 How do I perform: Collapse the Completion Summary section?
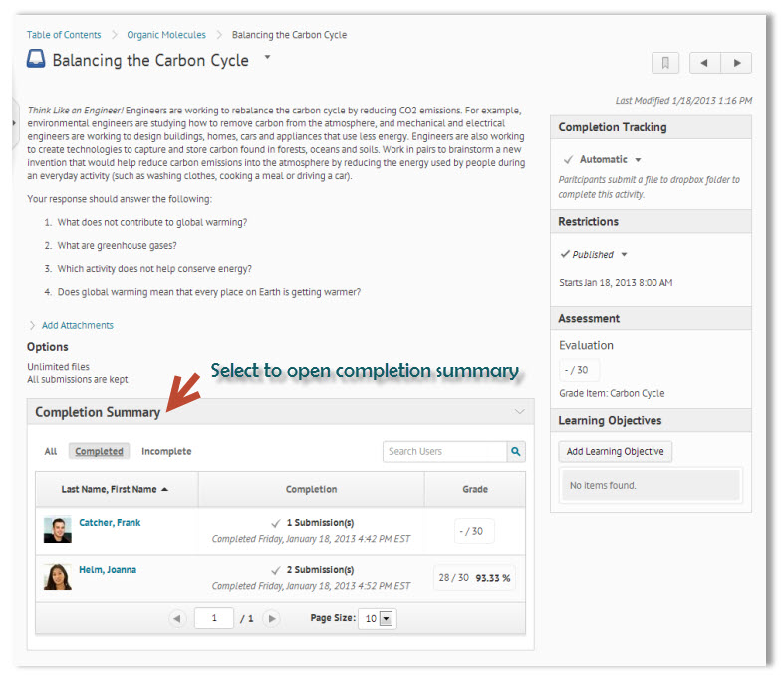(518, 412)
